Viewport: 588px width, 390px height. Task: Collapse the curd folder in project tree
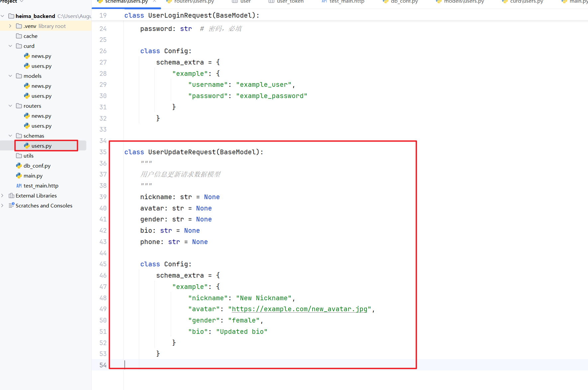pyautogui.click(x=10, y=46)
